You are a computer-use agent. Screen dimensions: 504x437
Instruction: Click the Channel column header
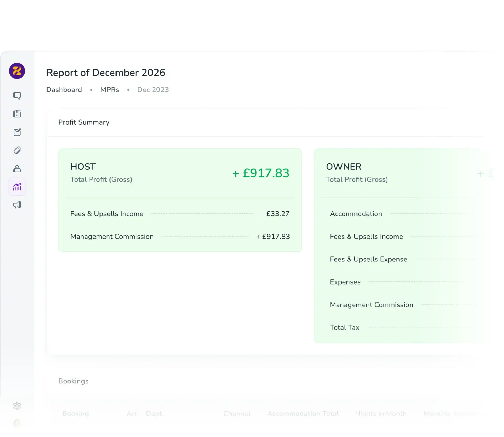[x=237, y=414]
